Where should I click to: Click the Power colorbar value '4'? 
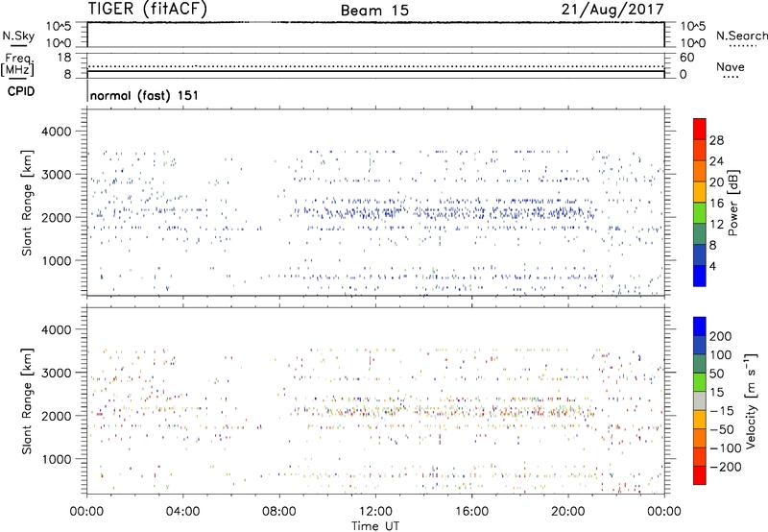click(x=713, y=266)
